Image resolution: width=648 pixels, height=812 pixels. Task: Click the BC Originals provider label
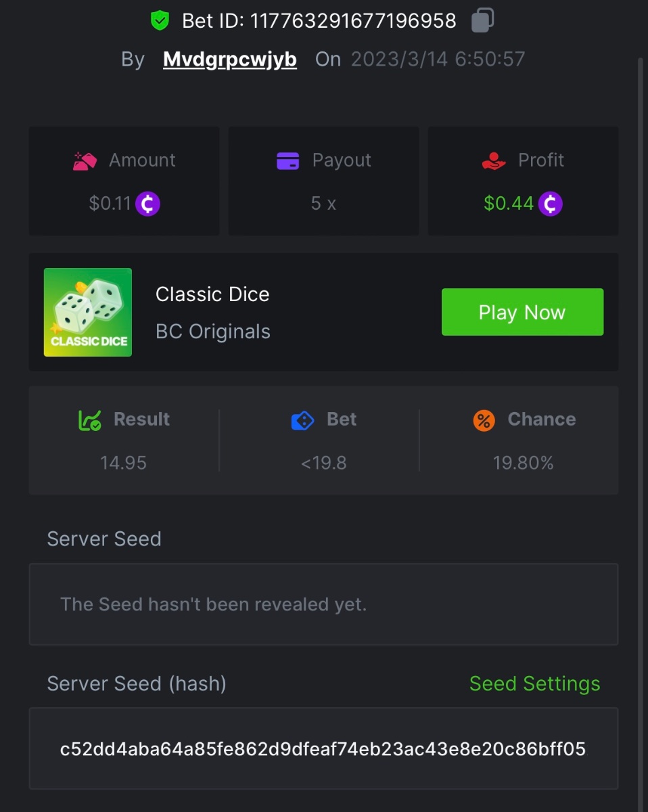pos(213,332)
